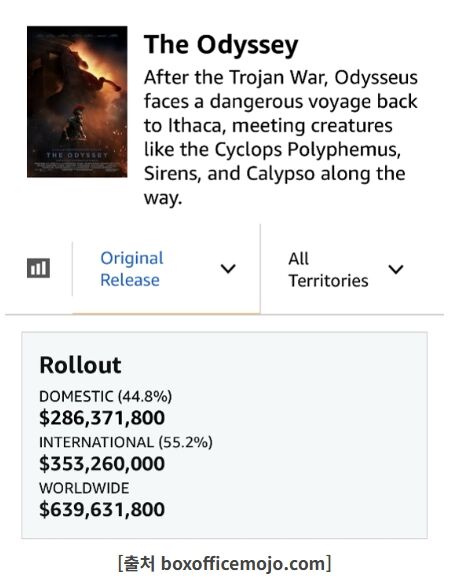Click THE ODYSSEY text on poster
This screenshot has width=456, height=582.
pyautogui.click(x=77, y=155)
